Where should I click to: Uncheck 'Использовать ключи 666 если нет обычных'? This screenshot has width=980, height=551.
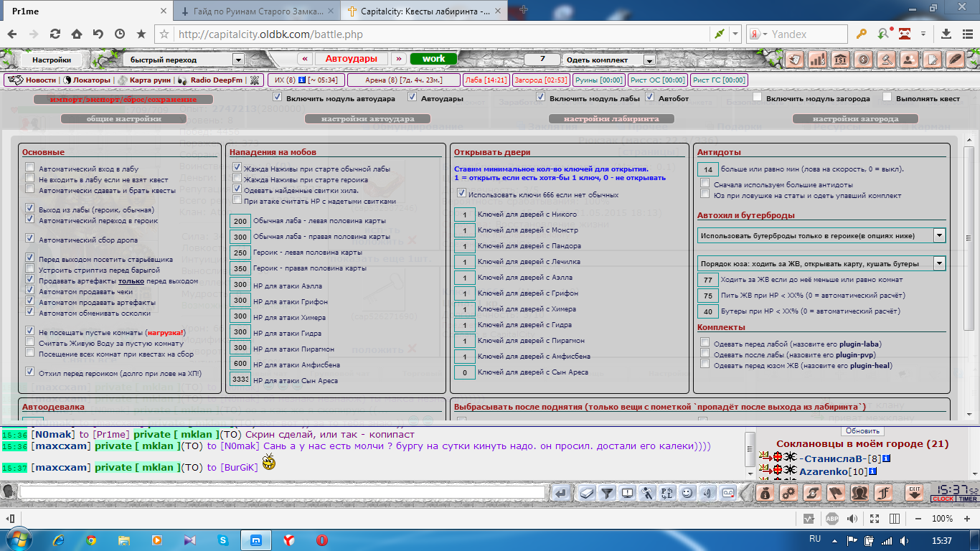pyautogui.click(x=461, y=194)
